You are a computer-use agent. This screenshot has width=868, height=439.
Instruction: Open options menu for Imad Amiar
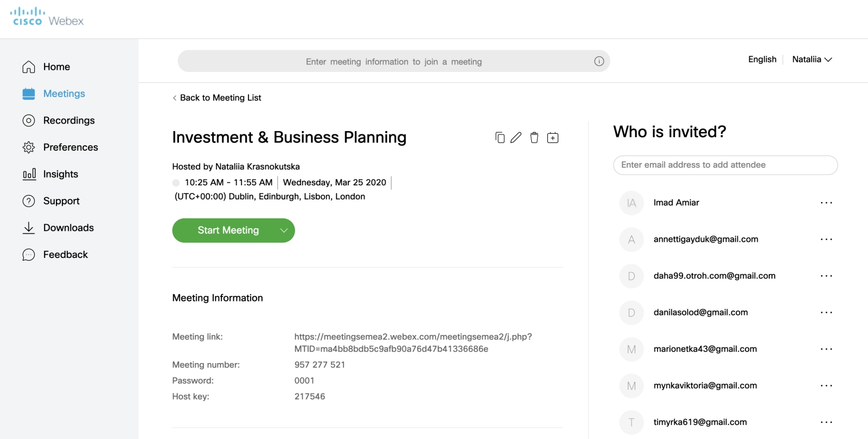[826, 203]
